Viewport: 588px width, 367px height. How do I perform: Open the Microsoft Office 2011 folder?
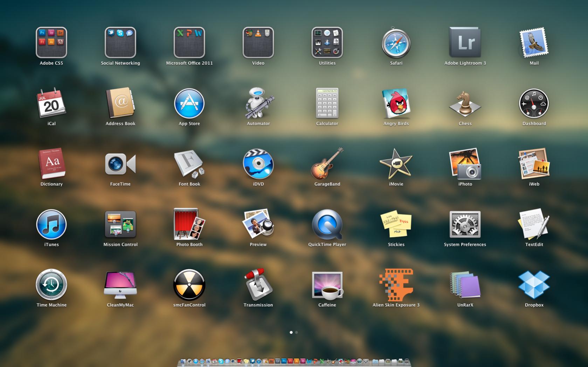189,42
